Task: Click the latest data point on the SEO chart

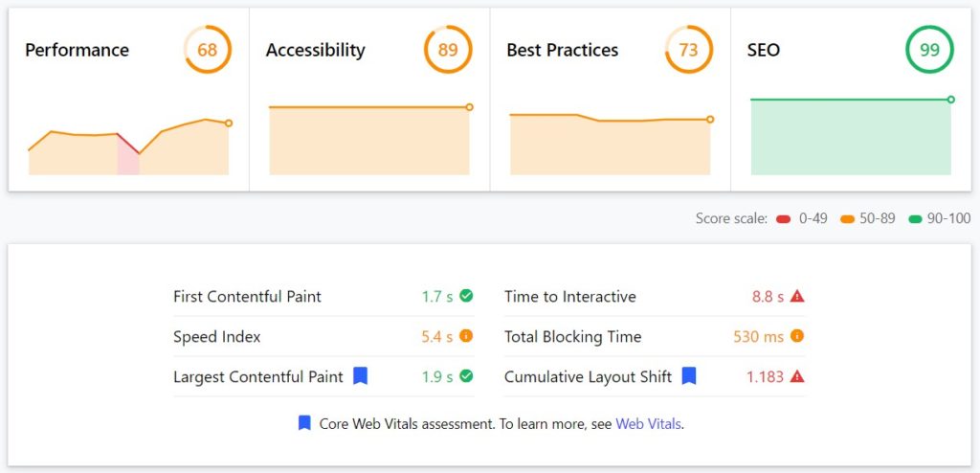Action: (x=950, y=100)
